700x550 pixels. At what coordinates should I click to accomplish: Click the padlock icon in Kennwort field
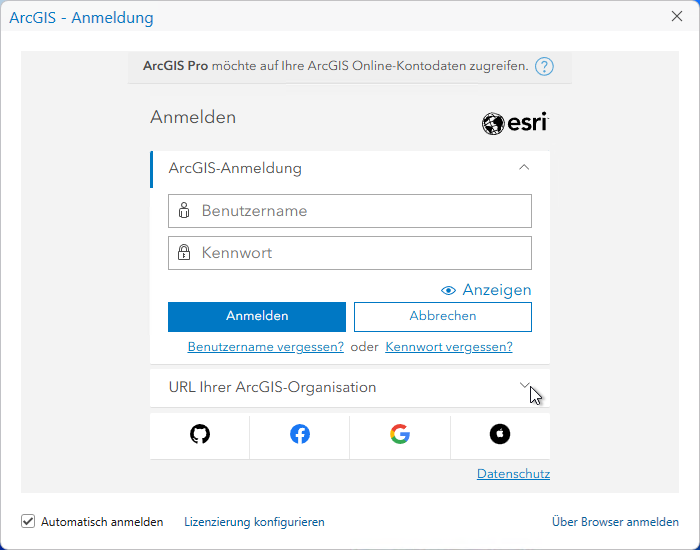[x=184, y=253]
